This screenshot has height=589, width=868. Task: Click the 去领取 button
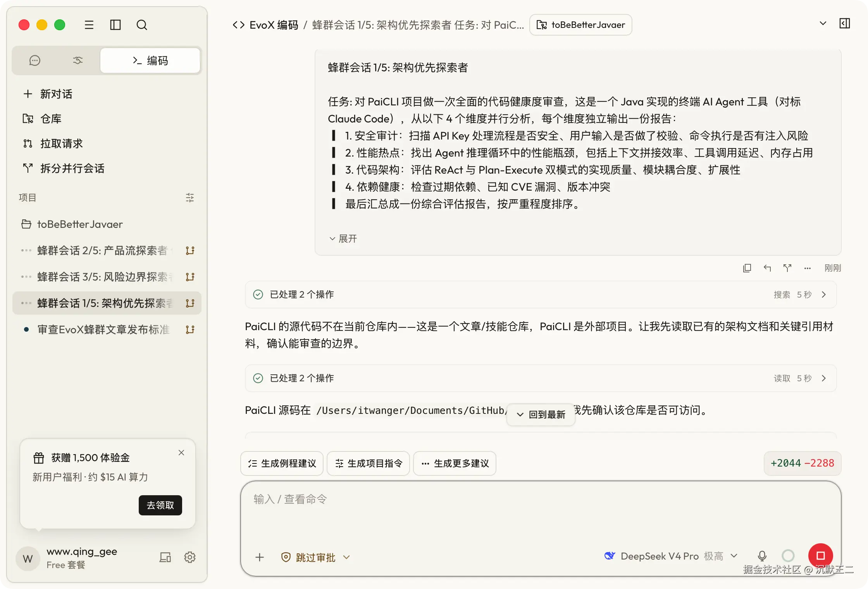pos(160,505)
